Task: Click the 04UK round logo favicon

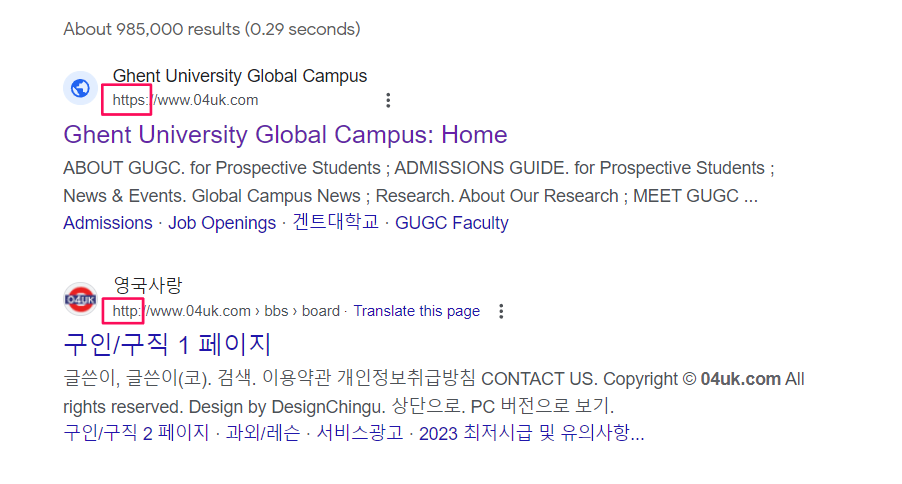Action: [x=81, y=299]
